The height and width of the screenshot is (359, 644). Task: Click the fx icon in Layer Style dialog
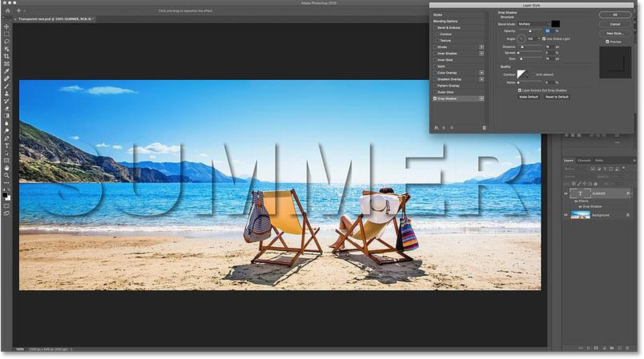(436, 128)
